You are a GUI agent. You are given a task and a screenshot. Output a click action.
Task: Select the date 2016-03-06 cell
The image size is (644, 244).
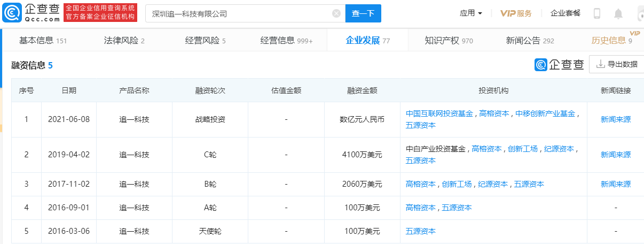[69, 231]
